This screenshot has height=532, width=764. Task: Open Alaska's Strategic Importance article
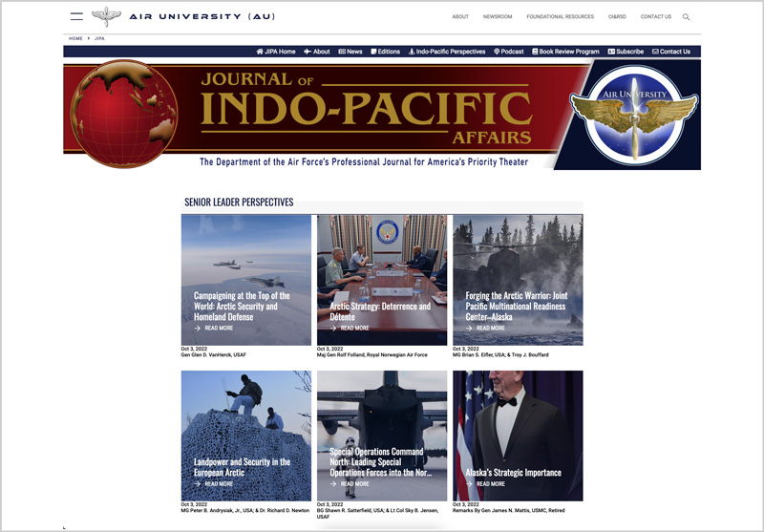point(513,472)
